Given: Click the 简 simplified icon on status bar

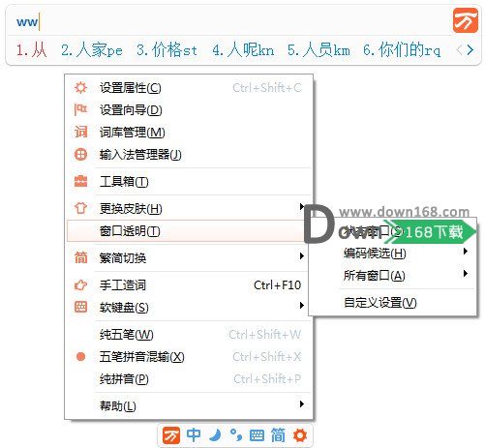Looking at the screenshot, I should tap(278, 435).
